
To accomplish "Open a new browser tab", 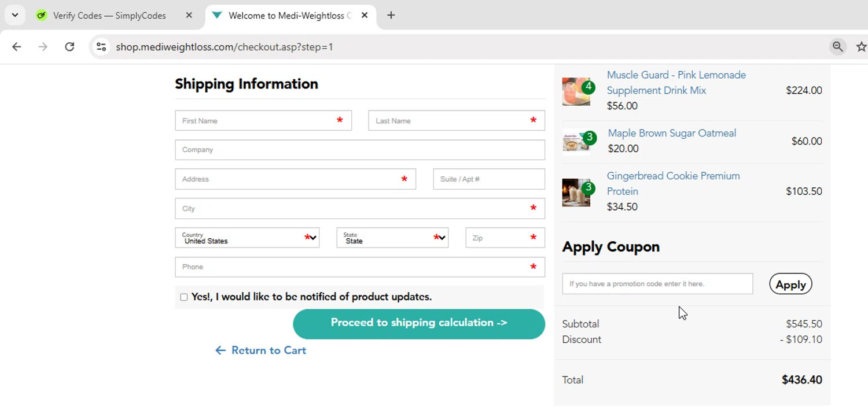I will [391, 16].
